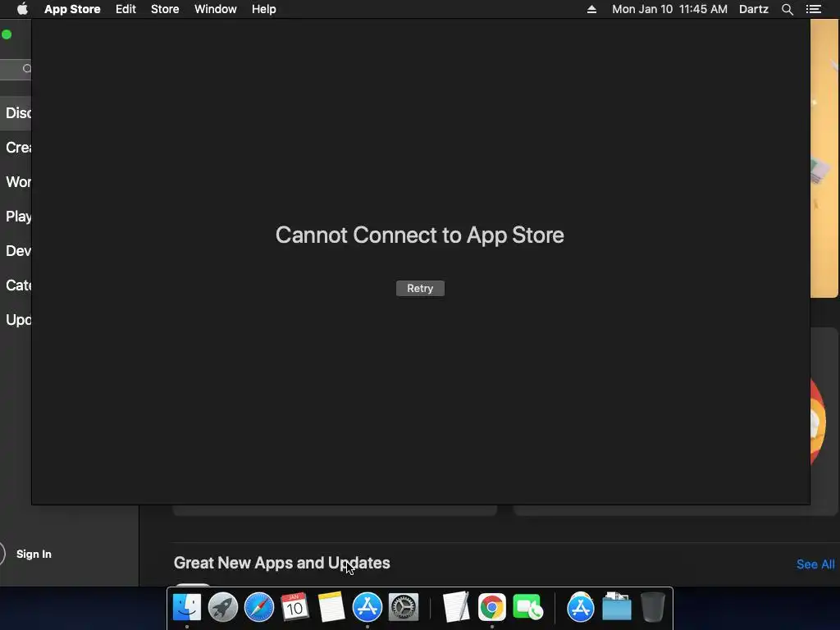Open the Help menu
The height and width of the screenshot is (630, 840).
click(x=264, y=9)
